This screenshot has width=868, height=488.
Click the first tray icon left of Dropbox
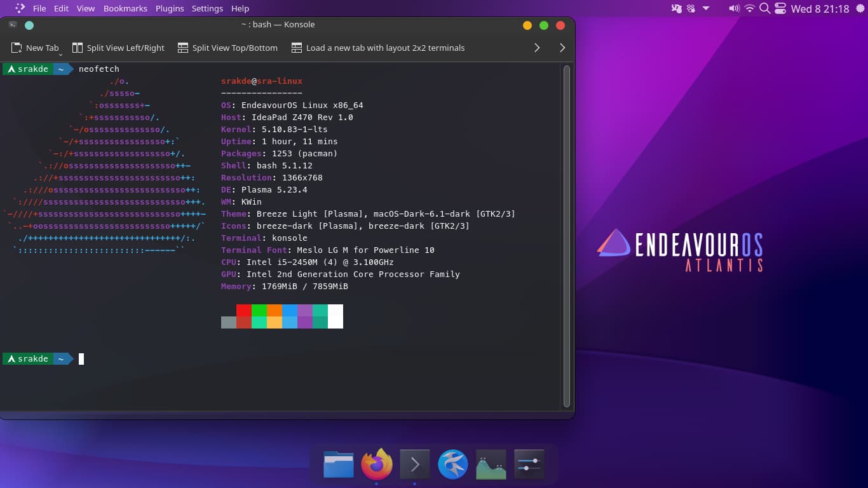click(676, 8)
